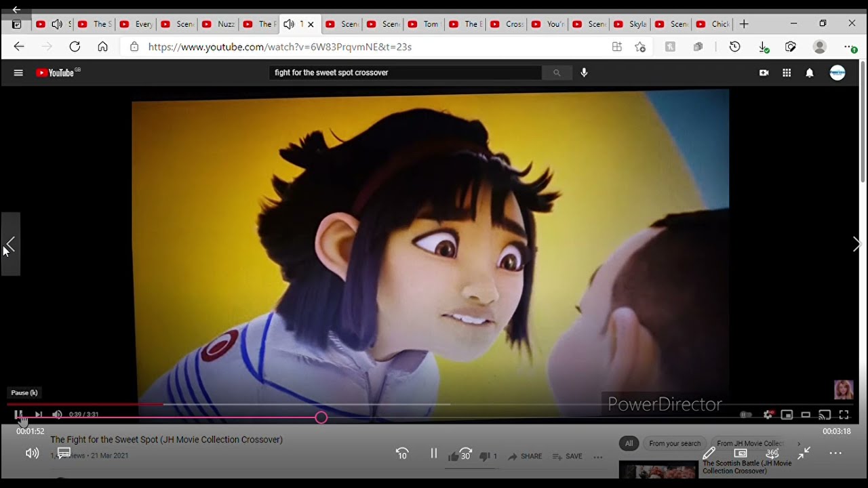868x488 pixels.
Task: Open the notifications bell
Action: tap(810, 73)
